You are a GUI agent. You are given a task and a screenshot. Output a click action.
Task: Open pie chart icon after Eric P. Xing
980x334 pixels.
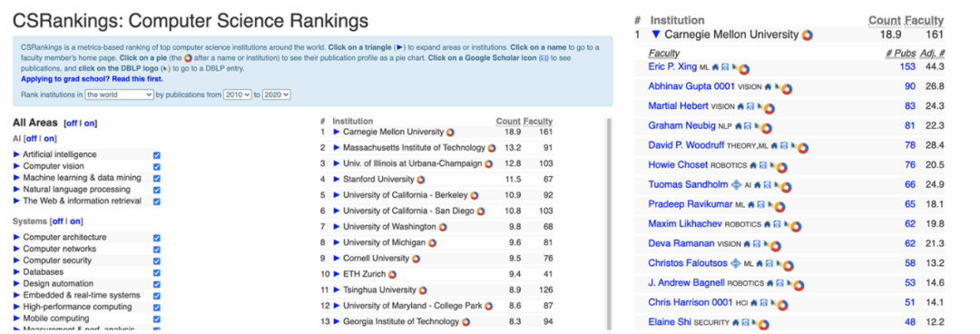744,69
